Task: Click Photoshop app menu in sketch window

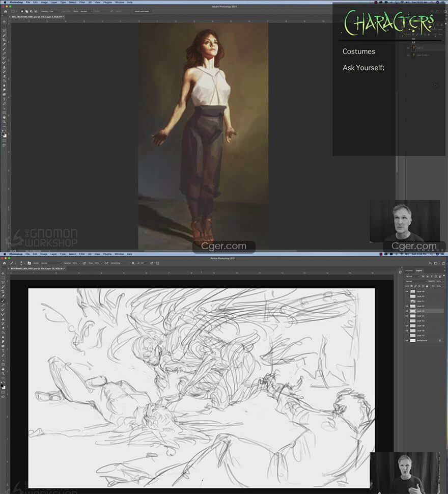Action: (16, 254)
